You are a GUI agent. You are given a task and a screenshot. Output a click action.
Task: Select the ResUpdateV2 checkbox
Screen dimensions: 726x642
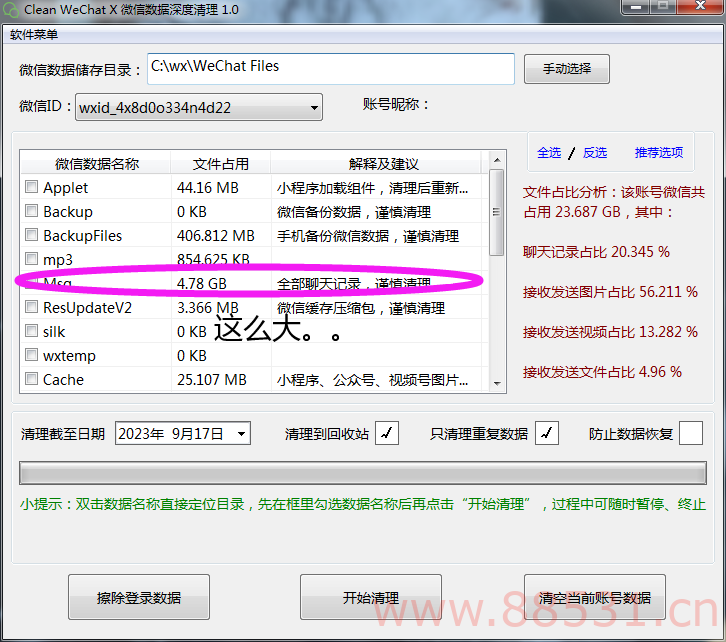pyautogui.click(x=32, y=307)
